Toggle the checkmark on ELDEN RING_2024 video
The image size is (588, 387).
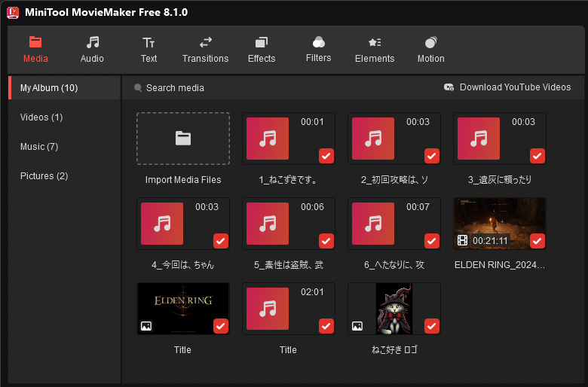(x=537, y=241)
